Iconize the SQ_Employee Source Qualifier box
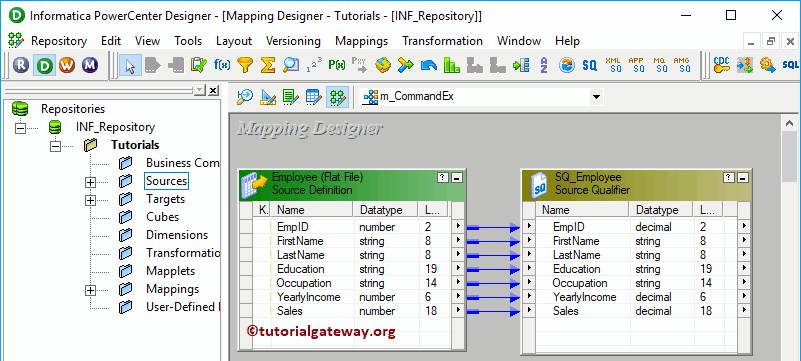This screenshot has height=361, width=801. [743, 177]
